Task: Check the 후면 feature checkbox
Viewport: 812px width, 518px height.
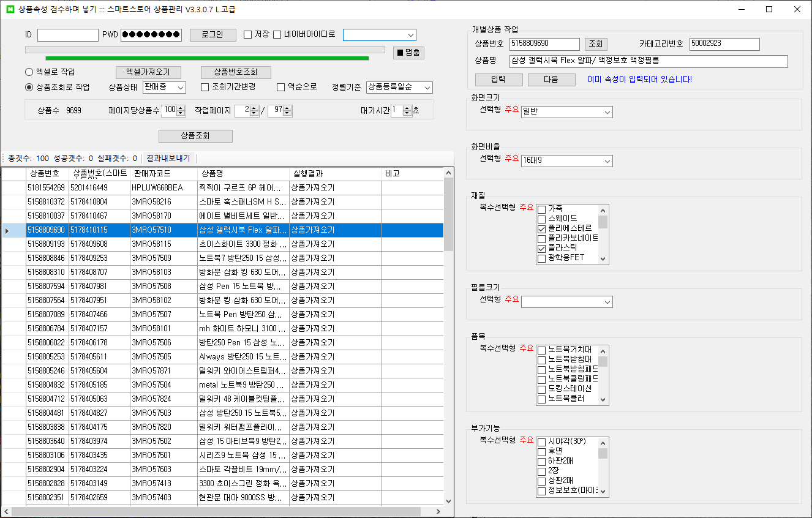Action: tap(541, 452)
